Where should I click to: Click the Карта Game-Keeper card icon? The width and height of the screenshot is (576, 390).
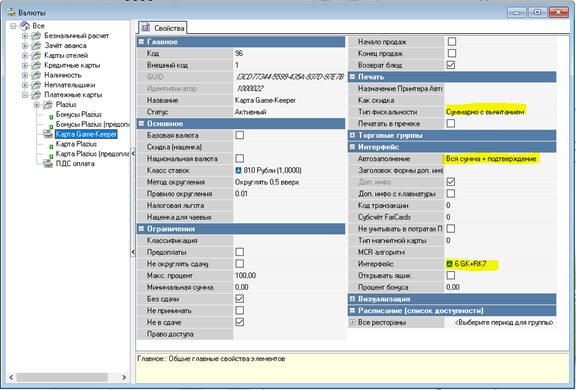48,134
